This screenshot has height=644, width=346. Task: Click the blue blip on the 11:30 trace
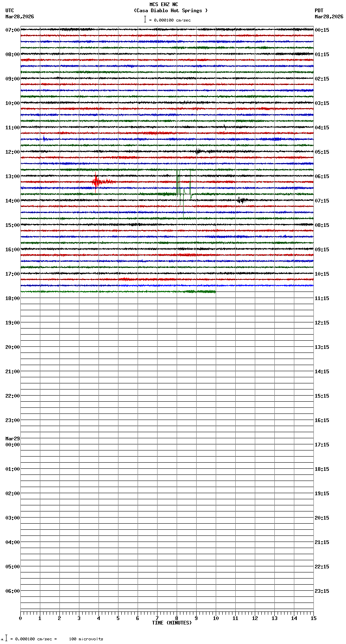coord(44,139)
